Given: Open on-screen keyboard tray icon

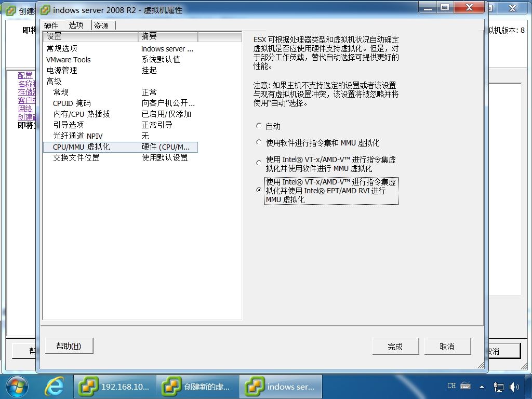Looking at the screenshot, I should tap(465, 386).
